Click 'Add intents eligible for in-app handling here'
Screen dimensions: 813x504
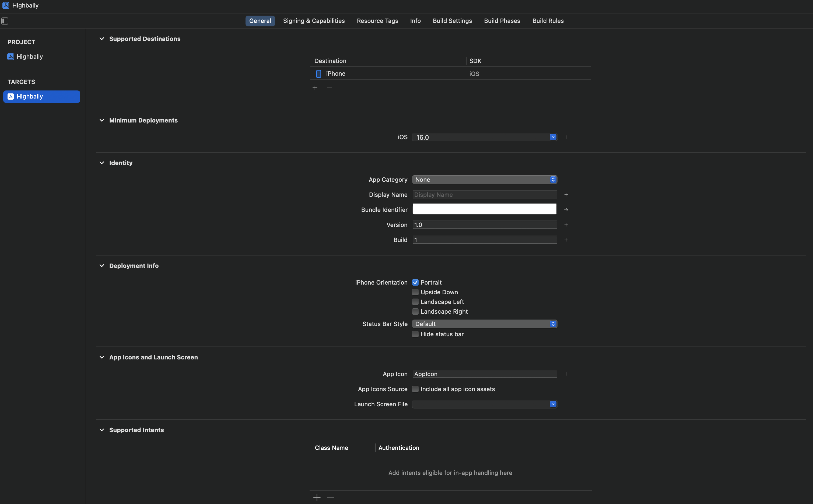tap(450, 473)
